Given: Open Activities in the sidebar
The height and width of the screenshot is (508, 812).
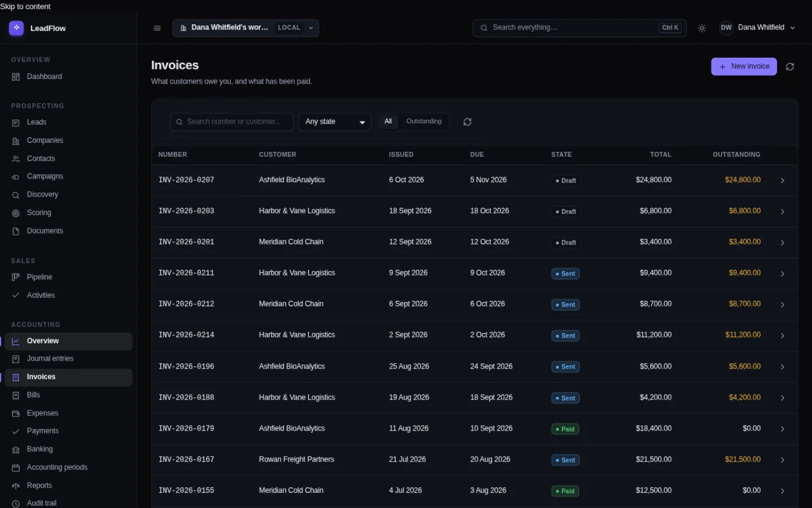Looking at the screenshot, I should 69,295.
